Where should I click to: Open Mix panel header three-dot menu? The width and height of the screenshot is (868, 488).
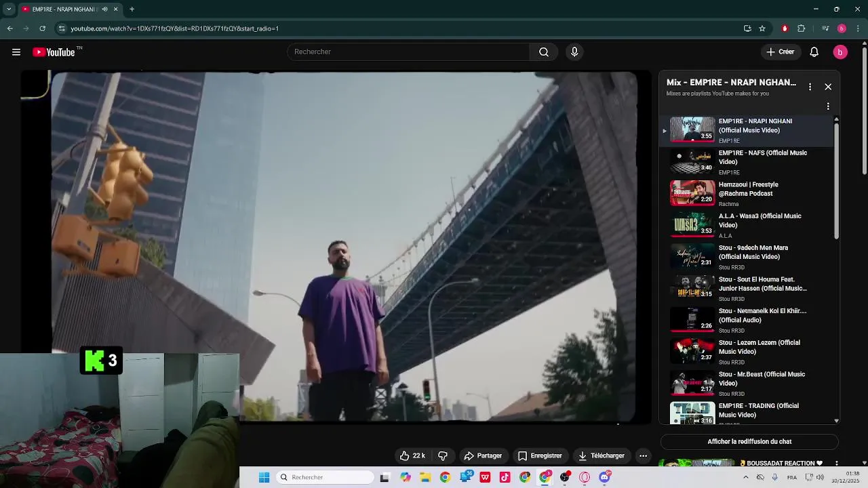pos(810,87)
